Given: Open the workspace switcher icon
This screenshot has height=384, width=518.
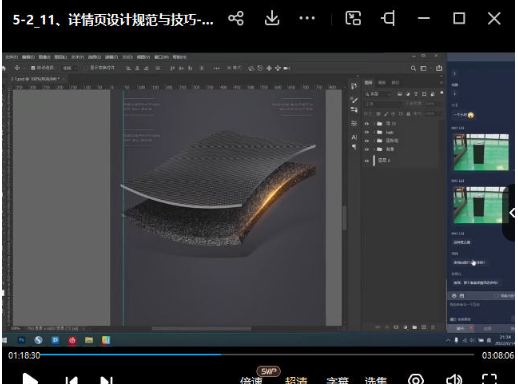Looking at the screenshot, I should point(423,68).
